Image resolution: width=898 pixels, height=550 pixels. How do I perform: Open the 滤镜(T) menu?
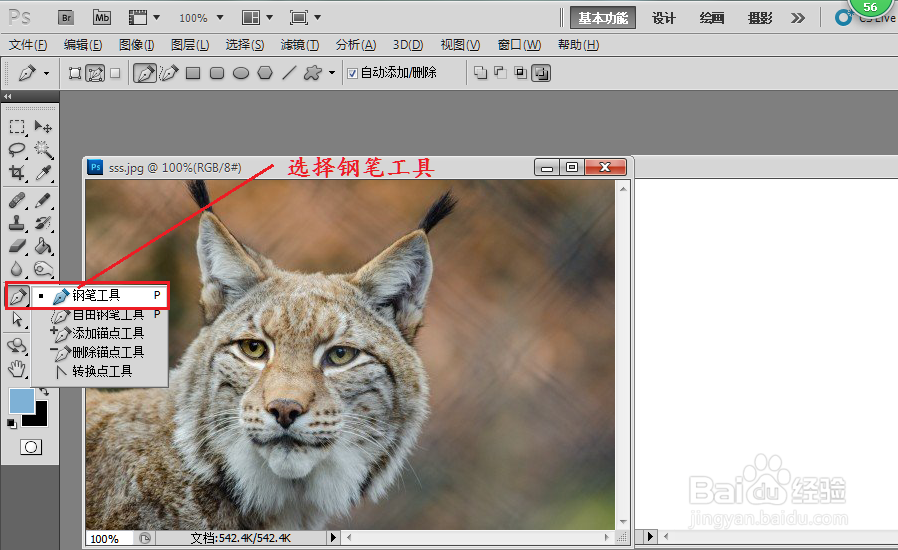click(x=300, y=45)
